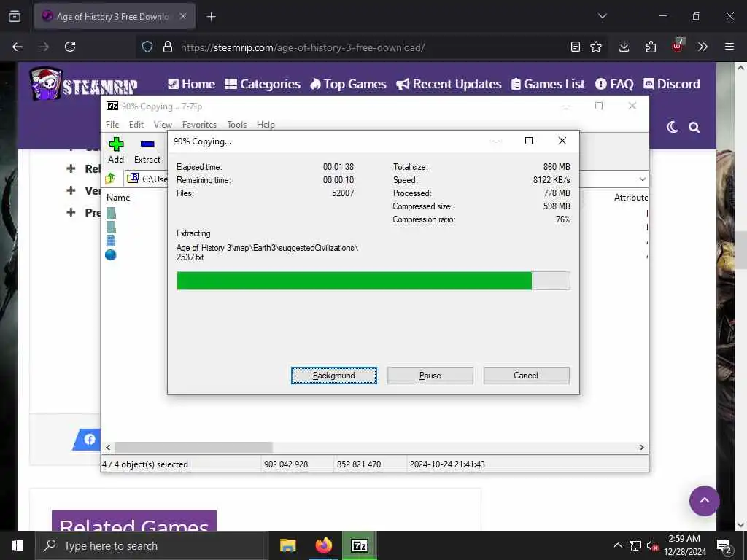Go back in Firefox
The width and height of the screenshot is (747, 560).
click(18, 47)
